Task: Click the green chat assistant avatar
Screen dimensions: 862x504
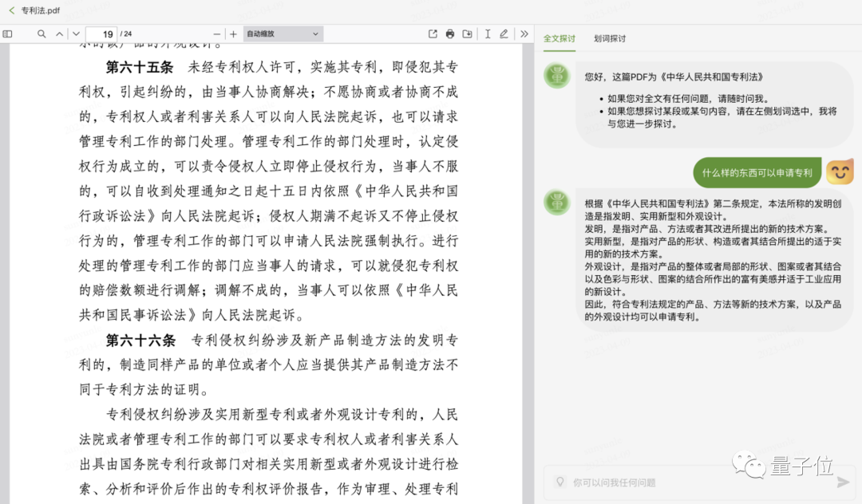Action: (556, 76)
